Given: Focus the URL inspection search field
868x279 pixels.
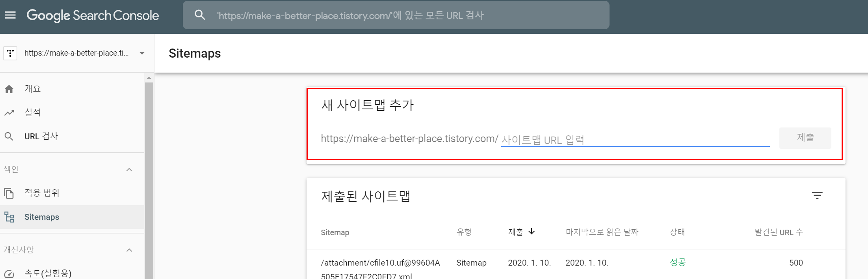Looking at the screenshot, I should [x=396, y=15].
